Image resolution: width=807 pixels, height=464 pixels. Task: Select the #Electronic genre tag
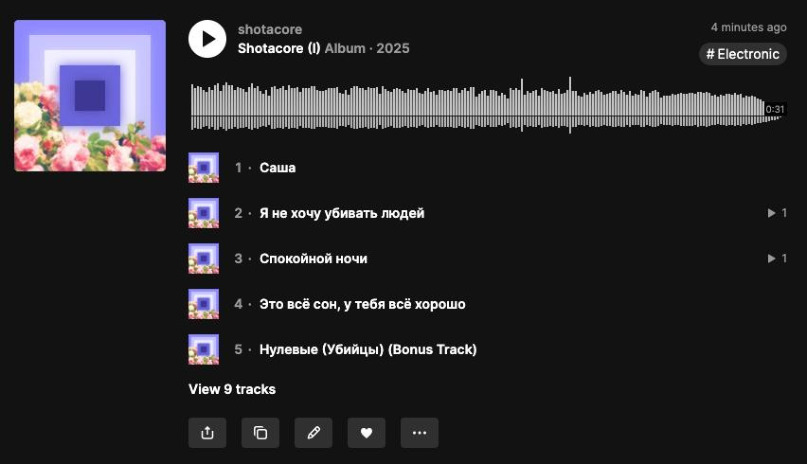[743, 54]
